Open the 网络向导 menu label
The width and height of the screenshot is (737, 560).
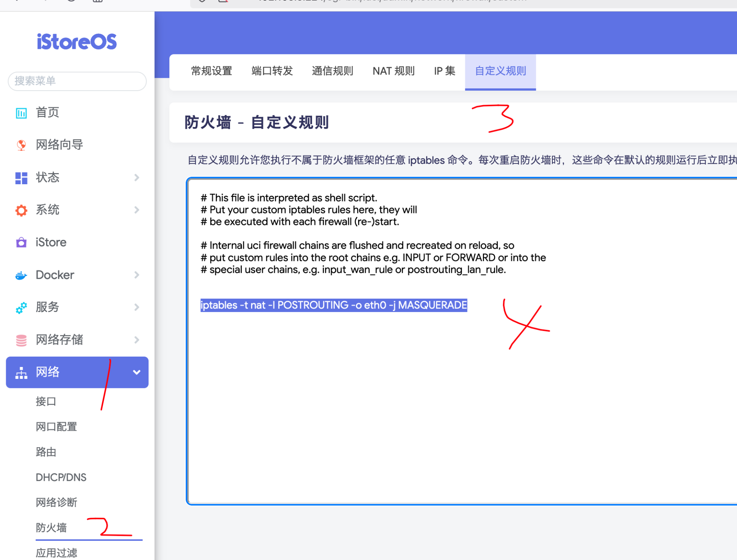tap(59, 145)
